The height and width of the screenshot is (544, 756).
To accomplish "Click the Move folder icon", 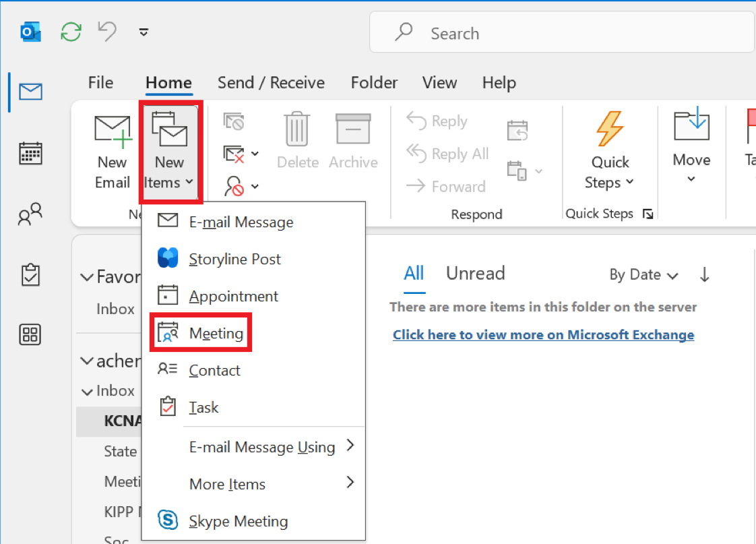I will tap(691, 126).
